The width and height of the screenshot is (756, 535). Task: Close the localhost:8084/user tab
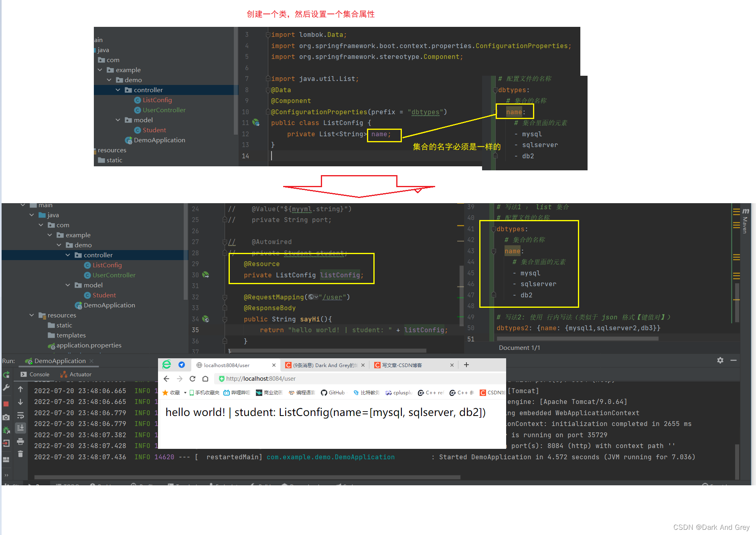point(274,365)
